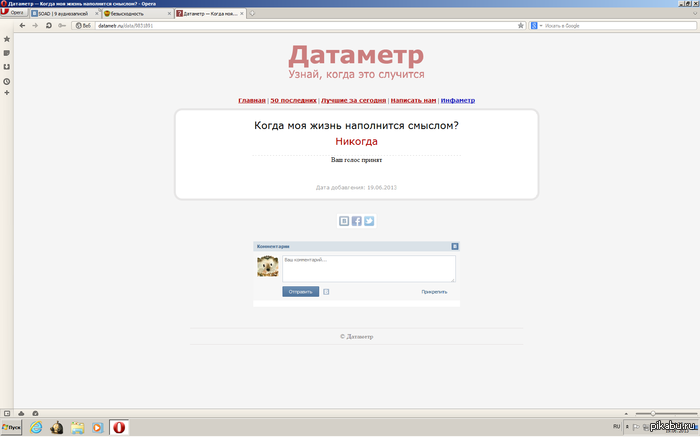
Task: Toggle the VK checkbox beside Отправить
Action: pos(326,292)
